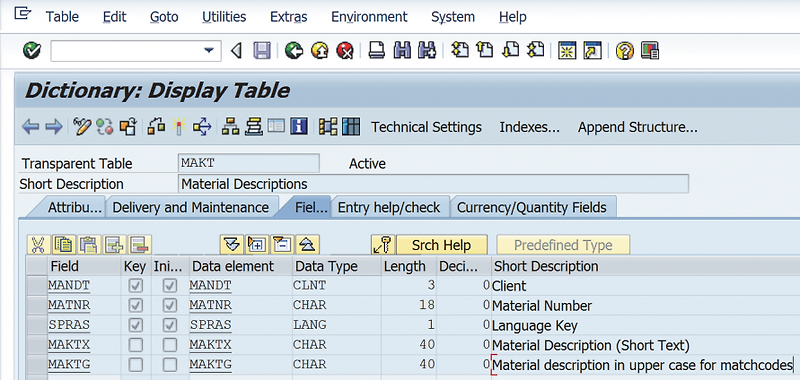Switch to the Entry help/check tab
Image resolution: width=800 pixels, height=380 pixels.
coord(389,208)
